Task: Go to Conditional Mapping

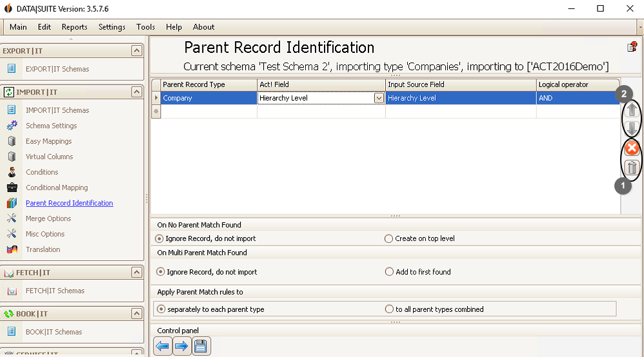Action: pos(57,188)
